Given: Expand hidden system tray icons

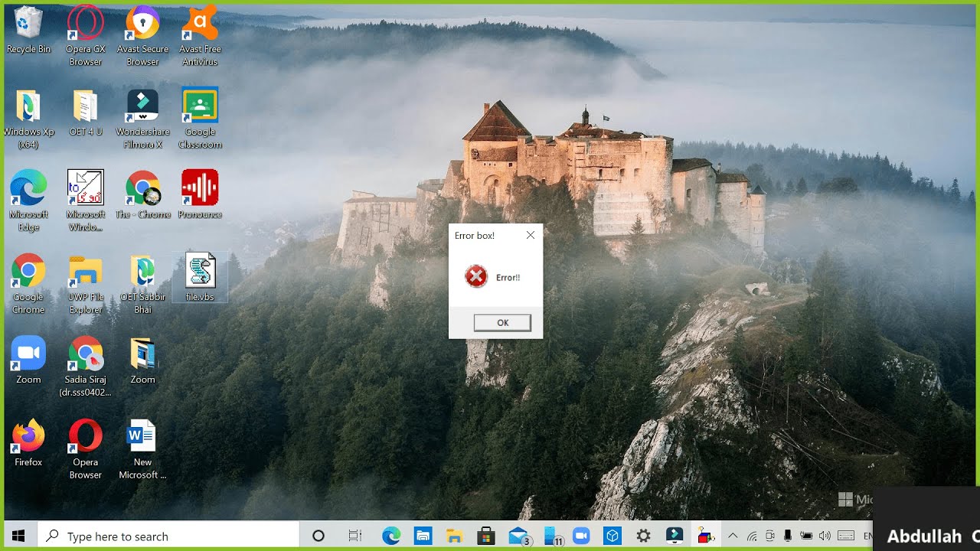Looking at the screenshot, I should click(x=733, y=536).
